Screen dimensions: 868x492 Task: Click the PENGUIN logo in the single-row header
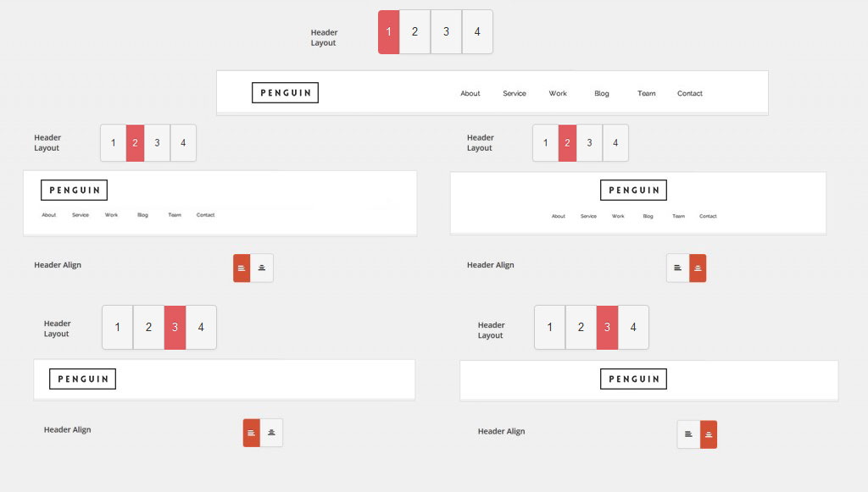[285, 93]
